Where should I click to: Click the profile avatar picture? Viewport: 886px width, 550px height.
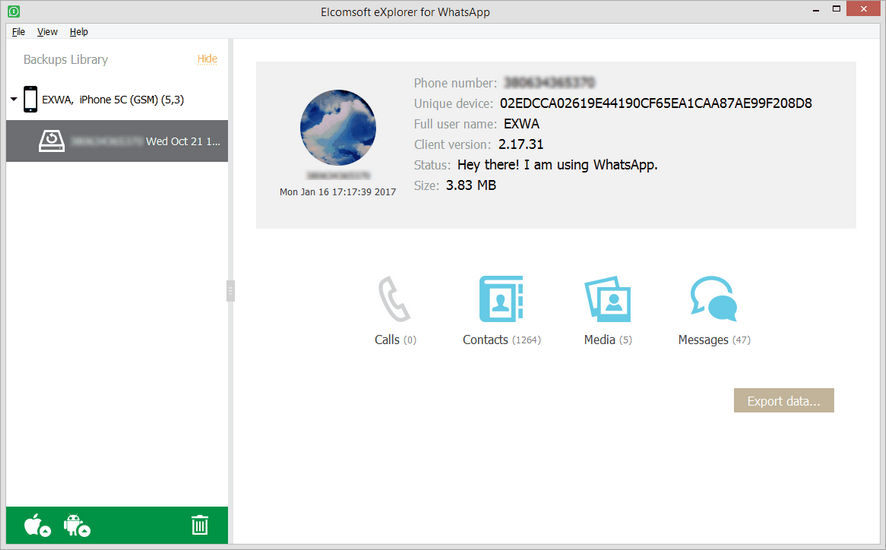338,127
